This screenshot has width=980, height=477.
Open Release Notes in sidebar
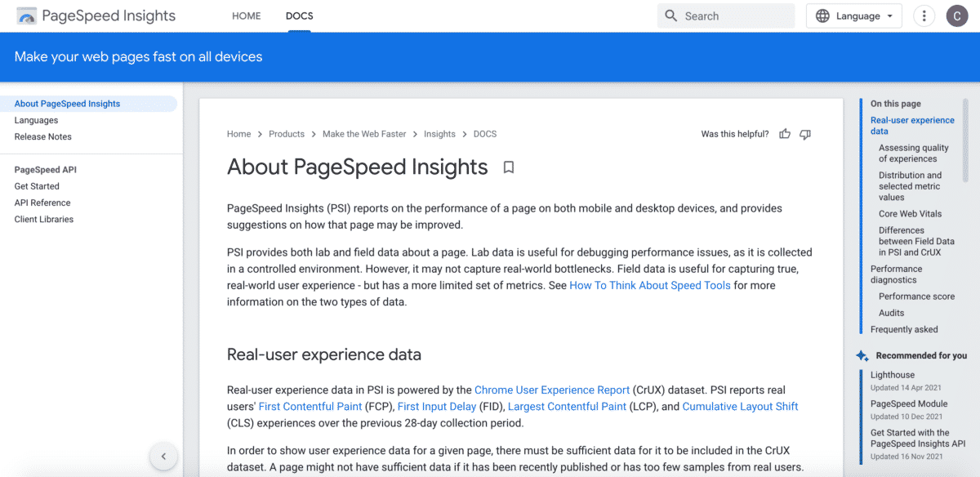click(43, 136)
